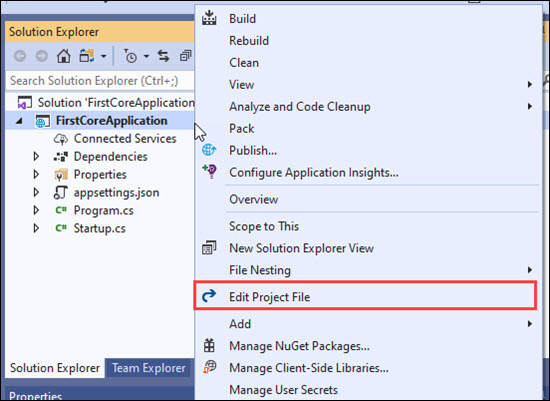Viewport: 550px width, 401px height.
Task: Select Startup.cs in the solution tree
Action: tap(99, 228)
